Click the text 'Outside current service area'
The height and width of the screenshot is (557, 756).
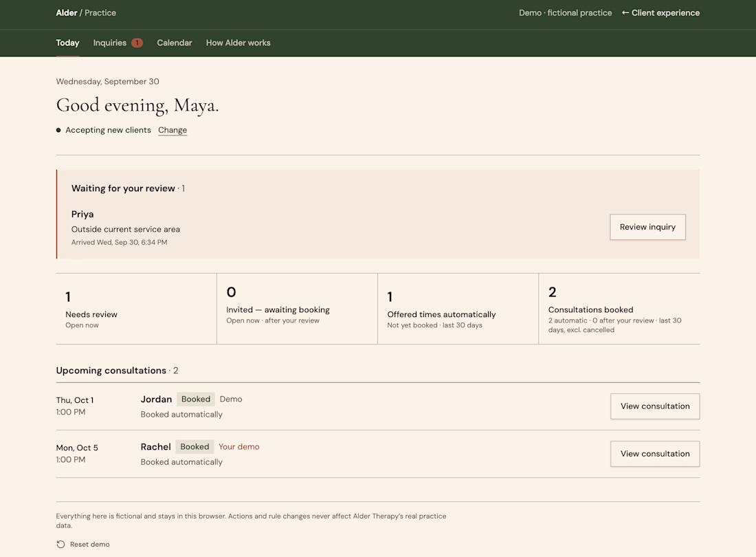point(126,230)
